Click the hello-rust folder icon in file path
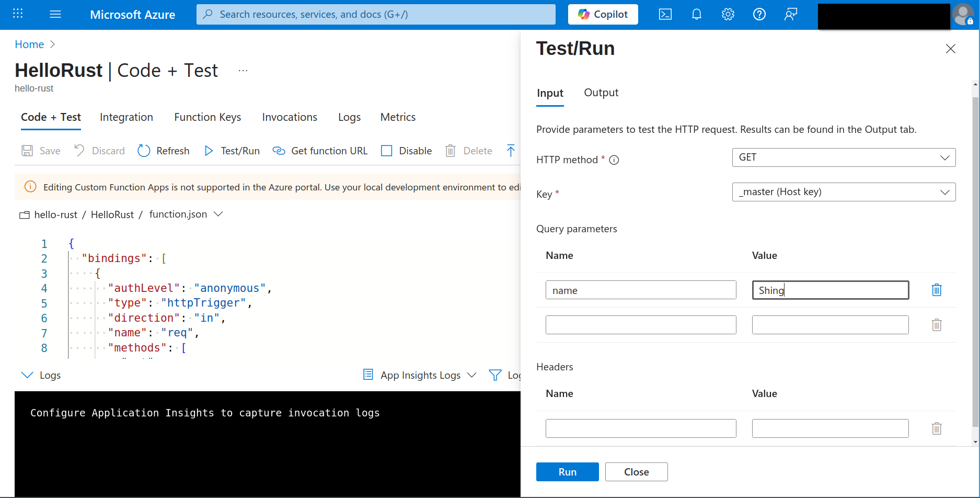Viewport: 980px width, 498px height. point(25,215)
